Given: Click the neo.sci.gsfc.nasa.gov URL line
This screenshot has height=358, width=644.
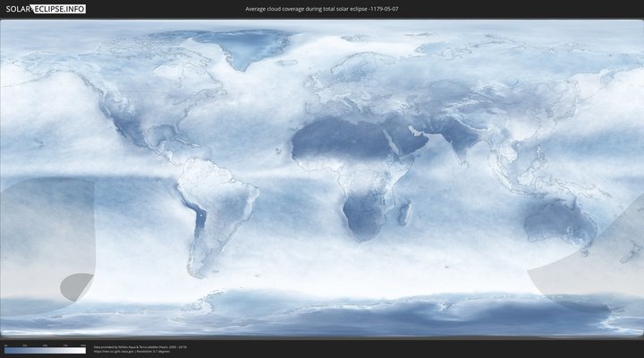Looking at the screenshot, I should [x=131, y=352].
